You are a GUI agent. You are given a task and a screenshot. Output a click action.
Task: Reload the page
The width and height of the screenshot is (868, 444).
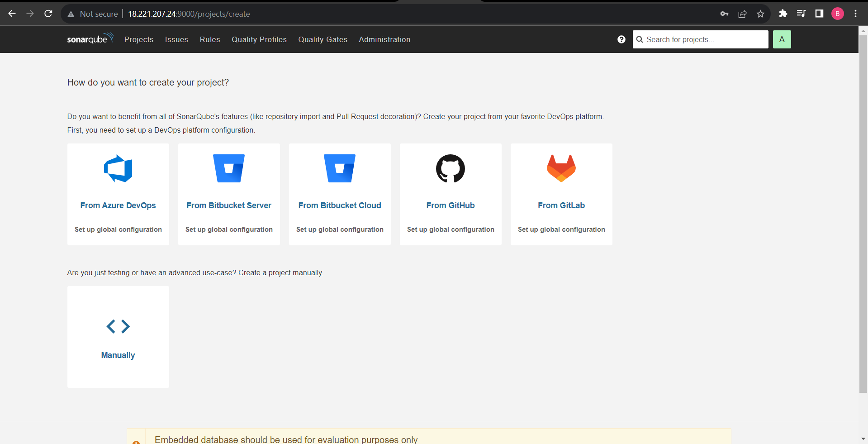48,14
